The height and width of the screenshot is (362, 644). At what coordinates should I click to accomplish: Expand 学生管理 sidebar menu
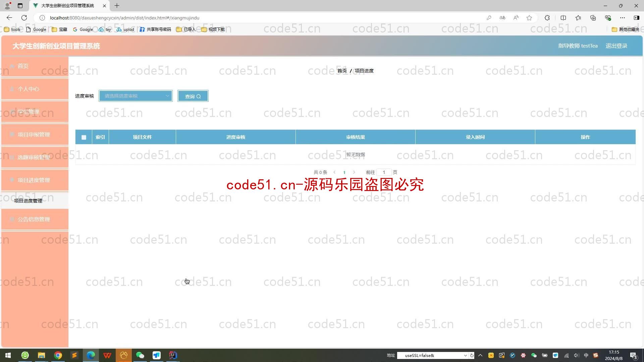click(x=35, y=112)
